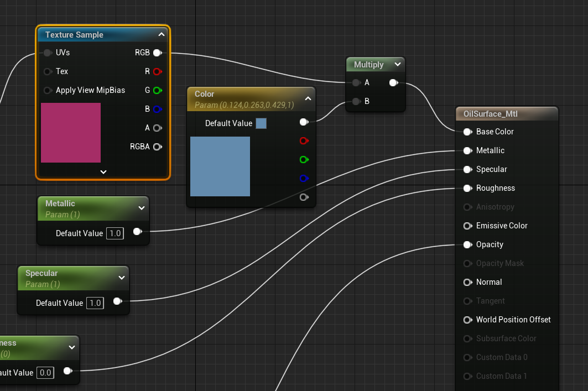The image size is (588, 391).
Task: Click the World Position Offset input pin
Action: click(x=467, y=320)
